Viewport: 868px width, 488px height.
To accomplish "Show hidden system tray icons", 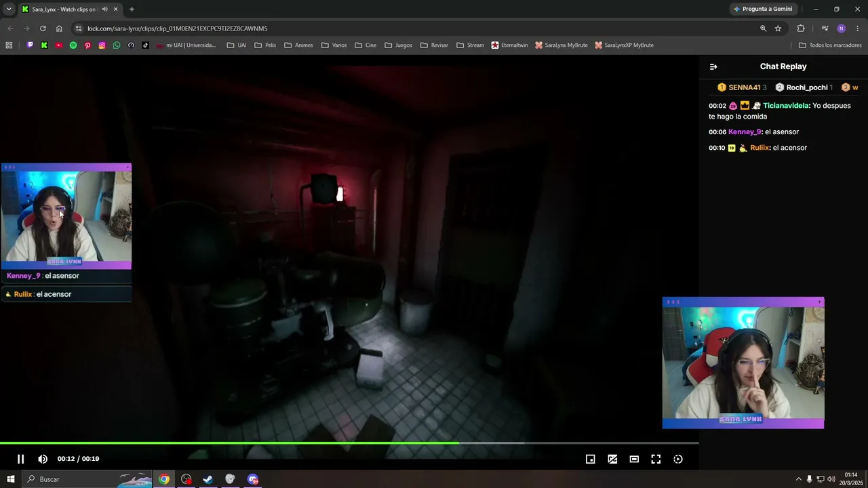I will (798, 479).
